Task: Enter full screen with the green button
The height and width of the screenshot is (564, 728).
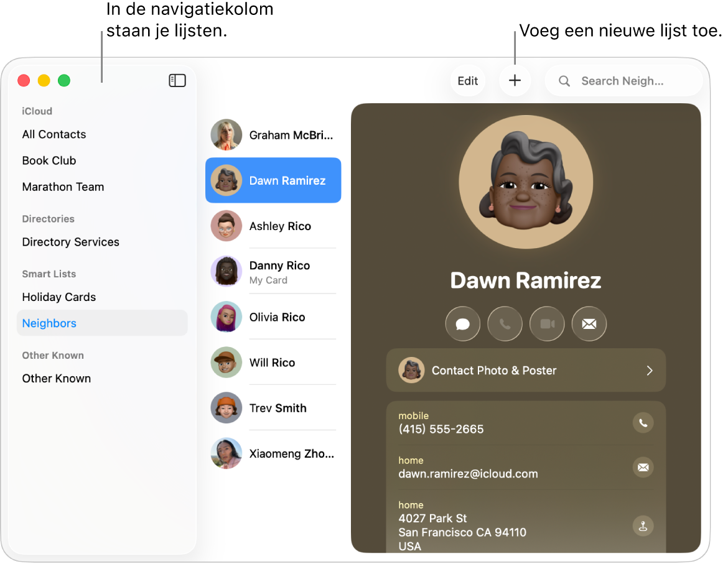Action: coord(64,81)
